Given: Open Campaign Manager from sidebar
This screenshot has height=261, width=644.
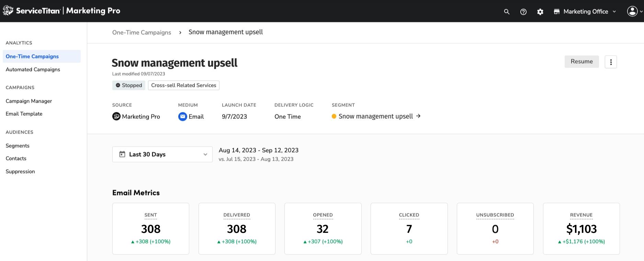Looking at the screenshot, I should (29, 101).
